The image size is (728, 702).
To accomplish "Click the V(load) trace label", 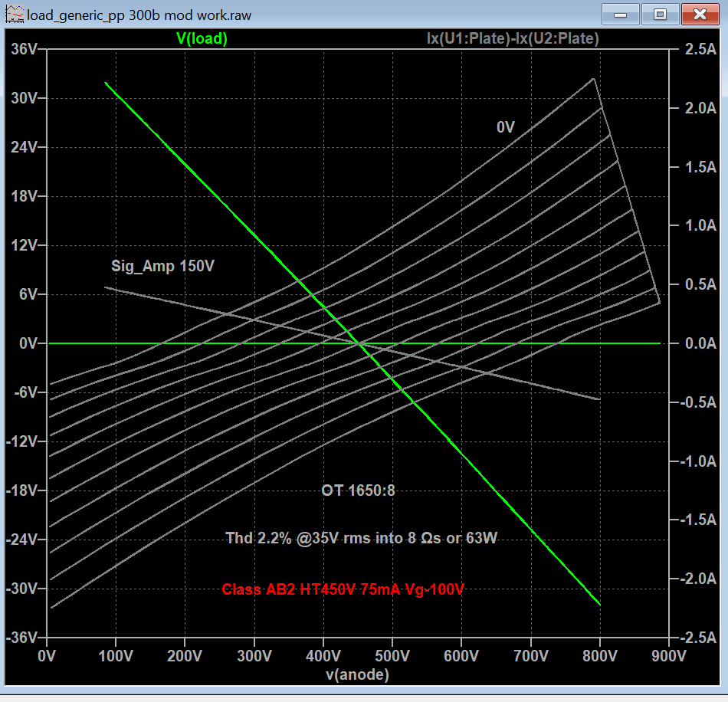I will [202, 38].
